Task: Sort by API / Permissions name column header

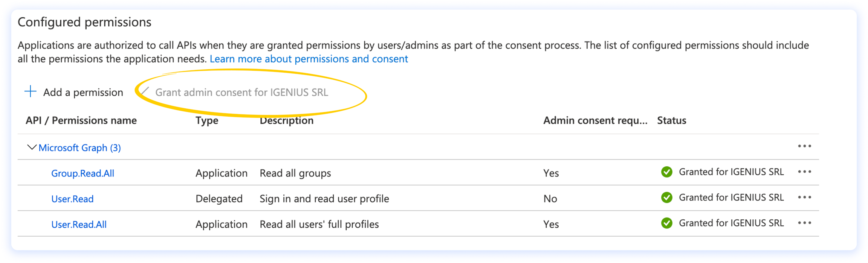Action: [81, 120]
